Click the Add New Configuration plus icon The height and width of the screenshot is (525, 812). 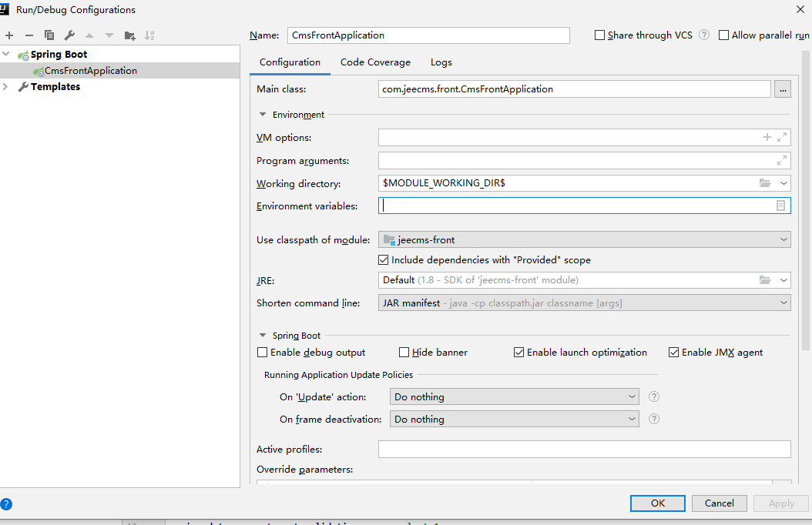[x=9, y=35]
